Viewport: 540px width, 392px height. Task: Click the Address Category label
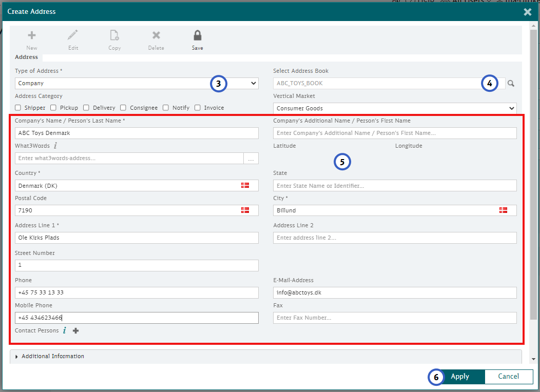point(38,96)
